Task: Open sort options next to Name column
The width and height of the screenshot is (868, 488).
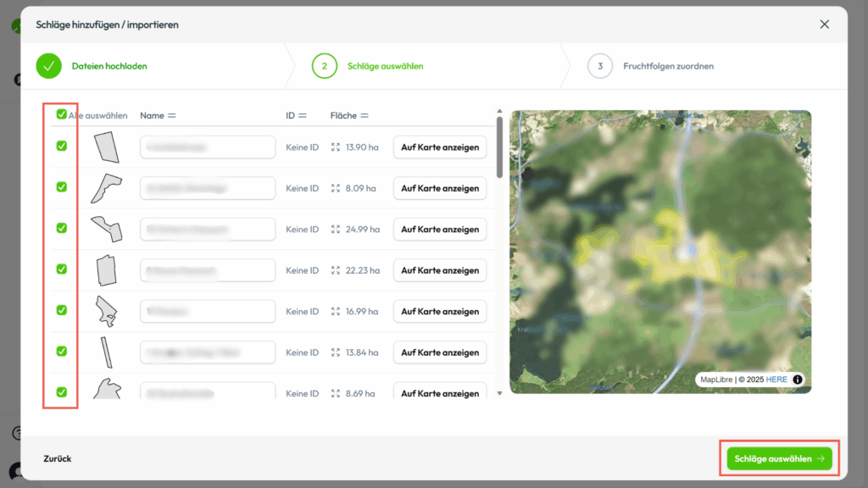Action: pos(171,115)
